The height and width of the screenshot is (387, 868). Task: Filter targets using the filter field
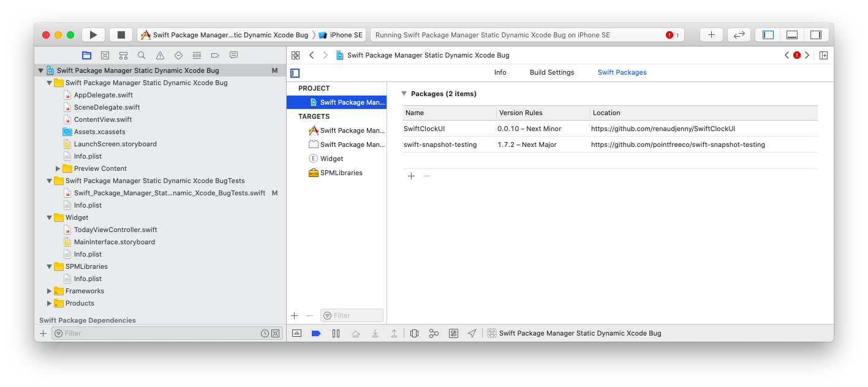tap(352, 315)
